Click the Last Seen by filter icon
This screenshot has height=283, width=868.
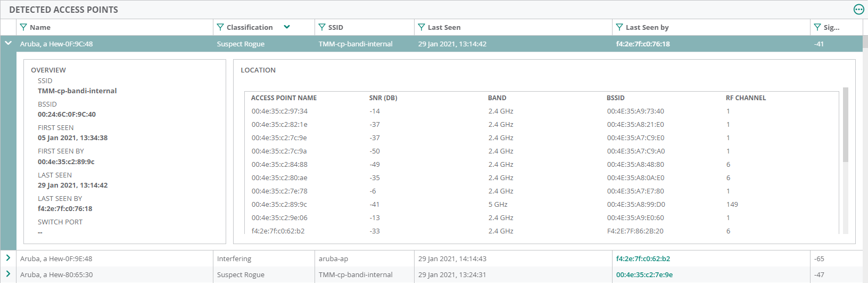click(x=619, y=27)
